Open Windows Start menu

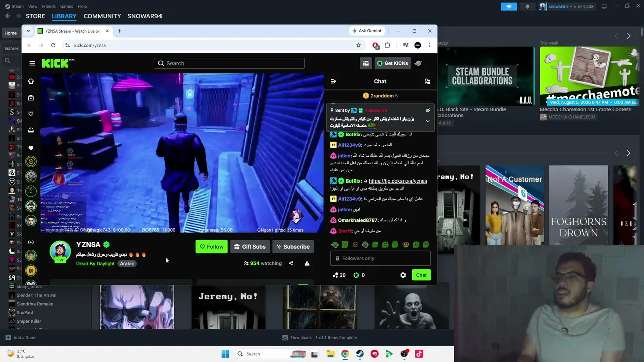click(x=225, y=354)
